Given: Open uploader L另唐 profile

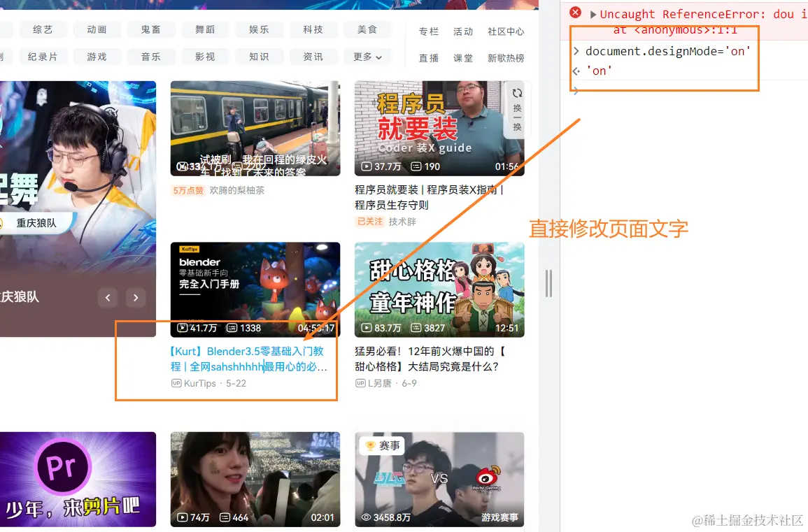Looking at the screenshot, I should point(379,383).
